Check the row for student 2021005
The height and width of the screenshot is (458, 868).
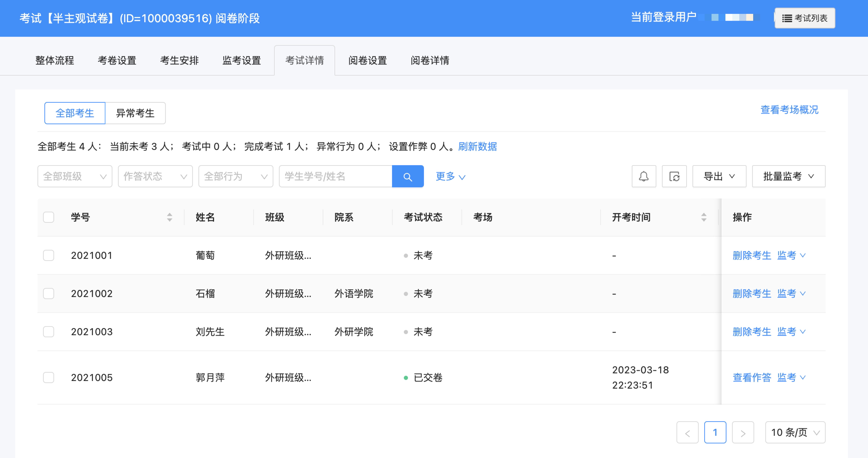point(49,378)
